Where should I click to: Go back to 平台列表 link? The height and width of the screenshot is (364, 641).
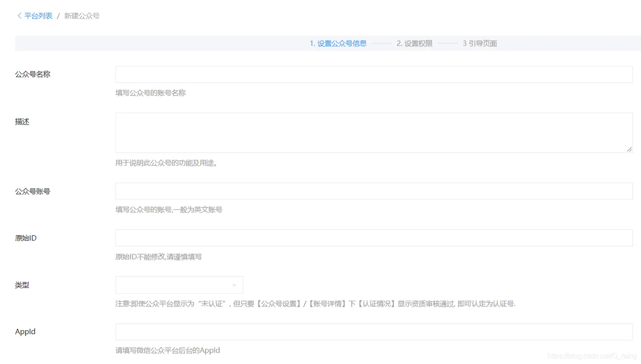click(x=38, y=16)
